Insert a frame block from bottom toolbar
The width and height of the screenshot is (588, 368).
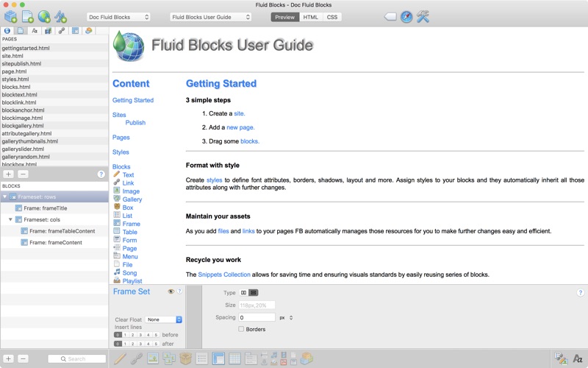218,358
